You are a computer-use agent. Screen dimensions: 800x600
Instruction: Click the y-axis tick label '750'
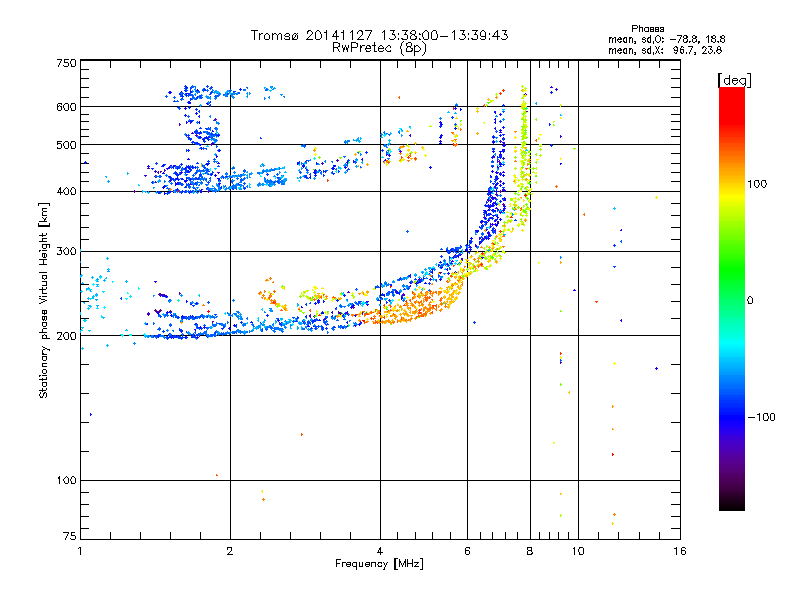[x=66, y=63]
